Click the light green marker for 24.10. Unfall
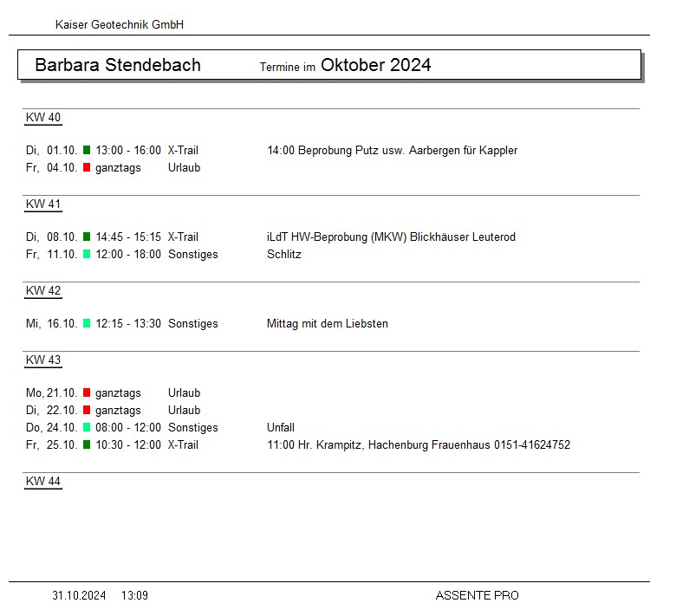Image resolution: width=676 pixels, height=616 pixels. [87, 428]
